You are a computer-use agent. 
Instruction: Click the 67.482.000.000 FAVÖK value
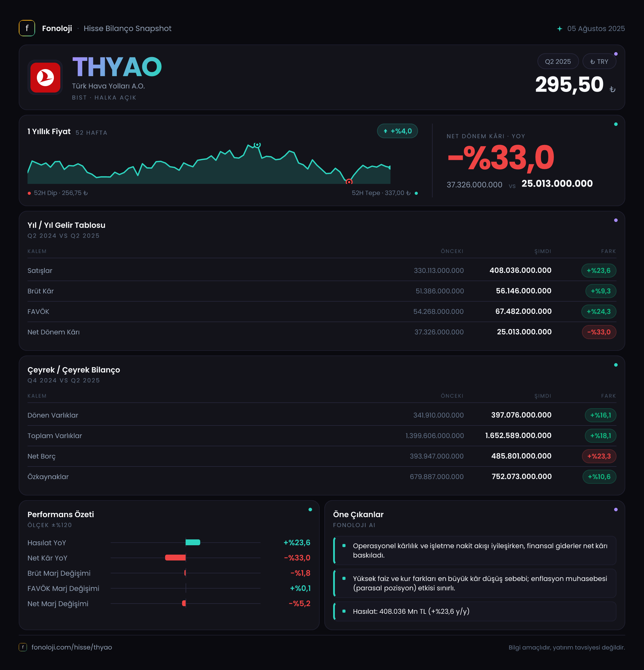tap(523, 311)
